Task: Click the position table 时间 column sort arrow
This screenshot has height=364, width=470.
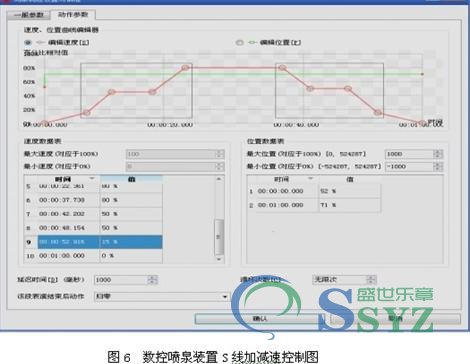Action: 311,179
